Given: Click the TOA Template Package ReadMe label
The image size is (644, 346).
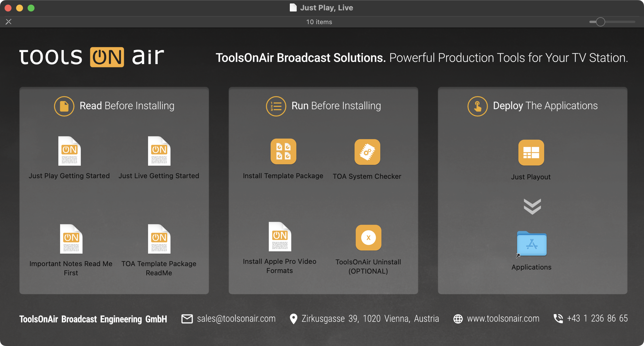Looking at the screenshot, I should pyautogui.click(x=159, y=268).
